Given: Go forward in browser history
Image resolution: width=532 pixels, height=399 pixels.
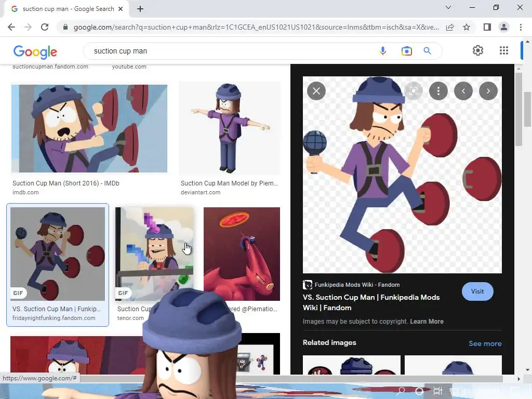Looking at the screenshot, I should click(28, 27).
